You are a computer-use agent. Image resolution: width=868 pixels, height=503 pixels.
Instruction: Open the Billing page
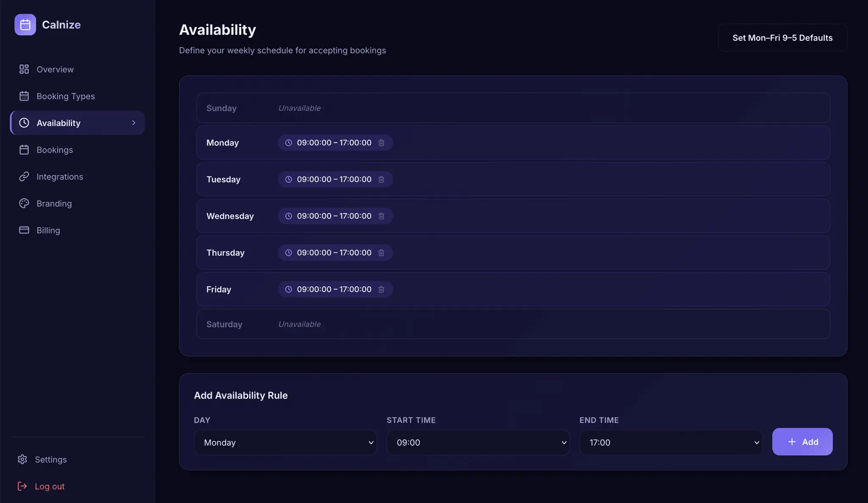point(78,230)
